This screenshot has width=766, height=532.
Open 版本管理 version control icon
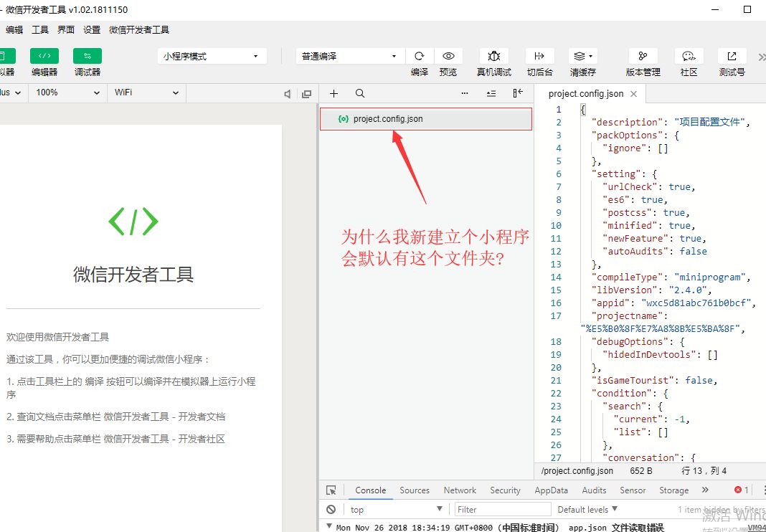click(x=643, y=56)
